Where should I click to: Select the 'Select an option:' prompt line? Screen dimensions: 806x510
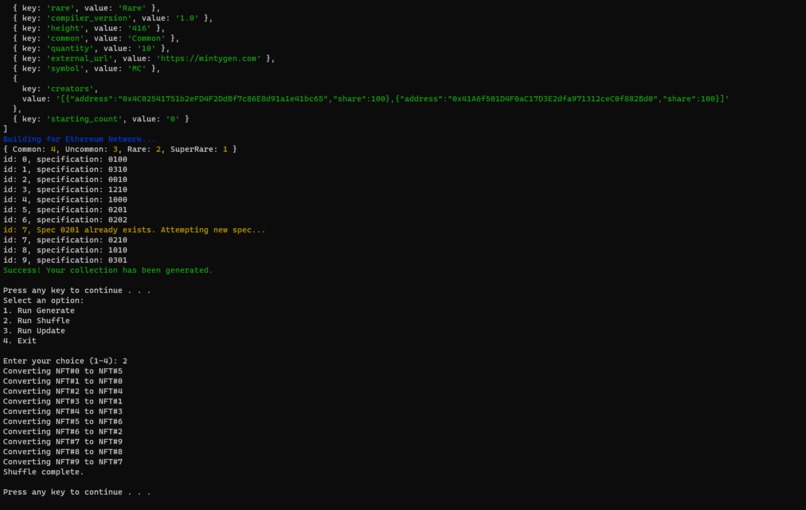tap(43, 300)
